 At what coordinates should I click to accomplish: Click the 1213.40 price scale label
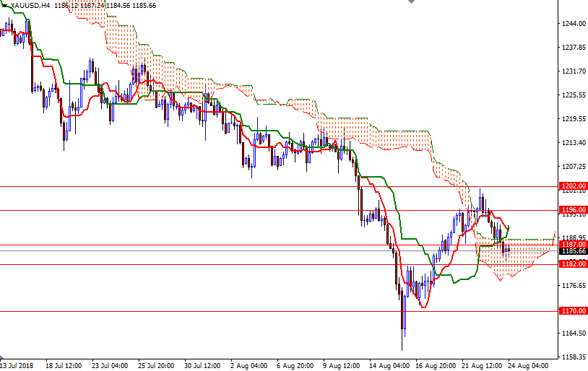(x=573, y=143)
